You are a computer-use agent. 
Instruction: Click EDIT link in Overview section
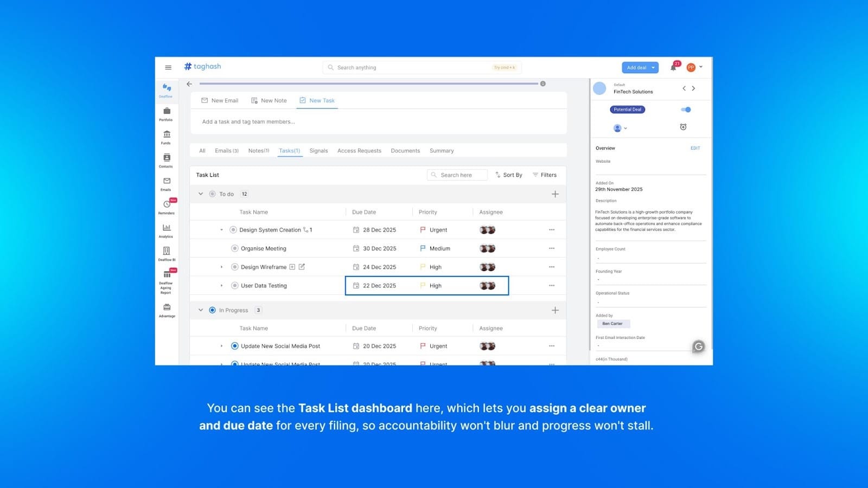(x=695, y=148)
